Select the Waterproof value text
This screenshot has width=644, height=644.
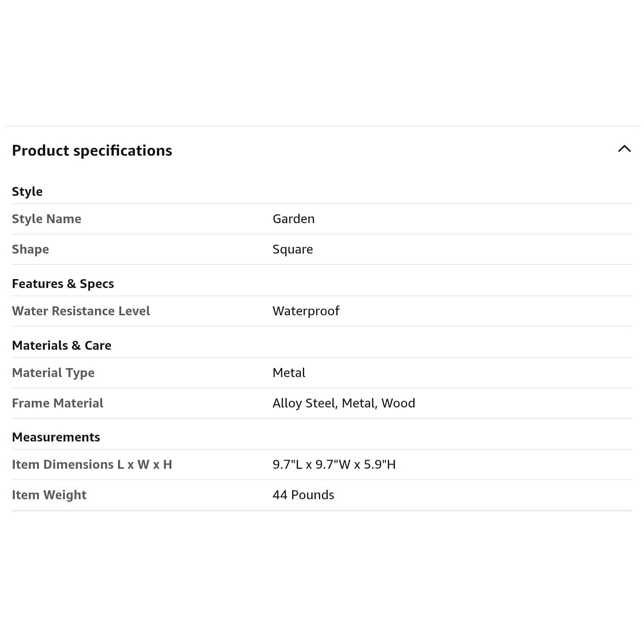click(306, 311)
